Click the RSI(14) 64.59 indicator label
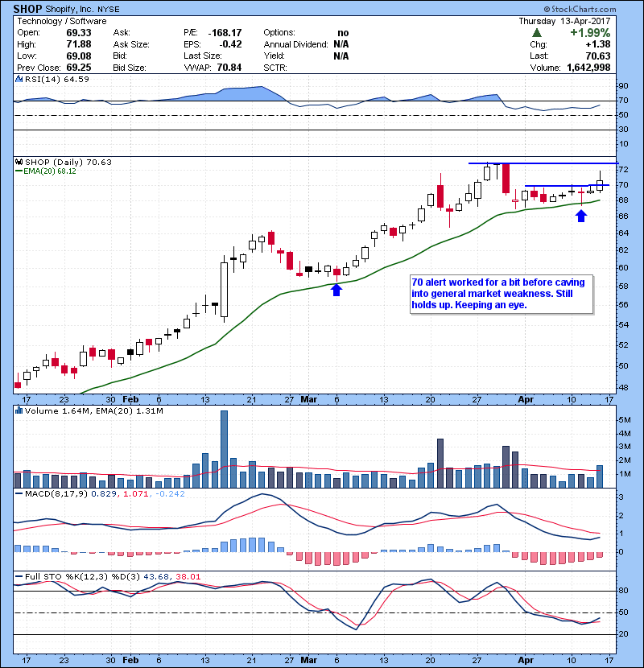This screenshot has width=644, height=668. point(57,79)
